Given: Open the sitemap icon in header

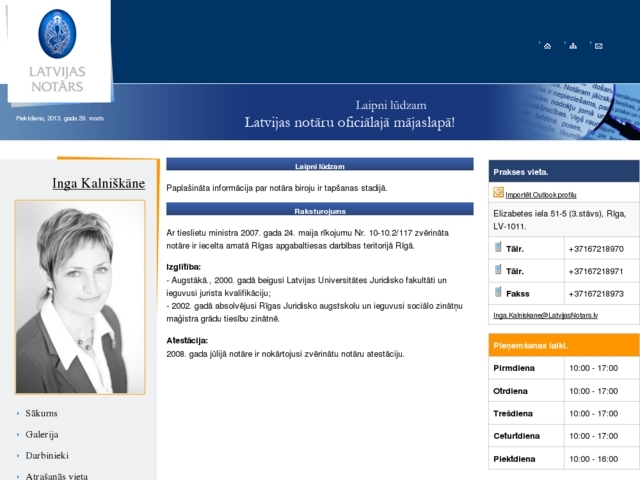Looking at the screenshot, I should [573, 46].
